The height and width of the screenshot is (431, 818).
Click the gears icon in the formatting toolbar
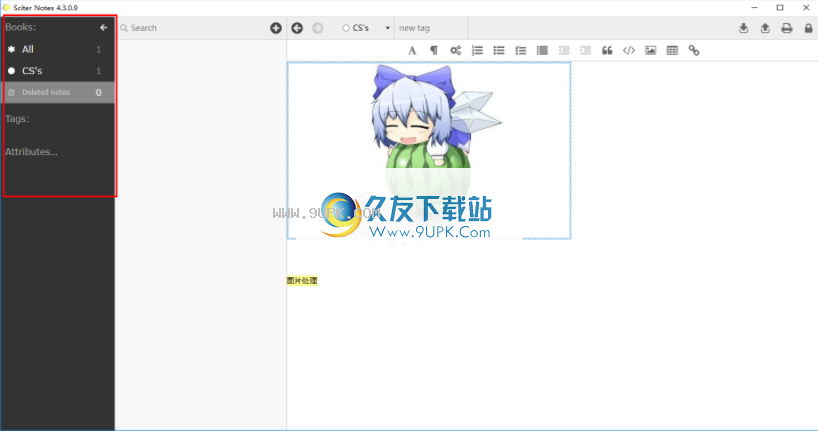455,51
